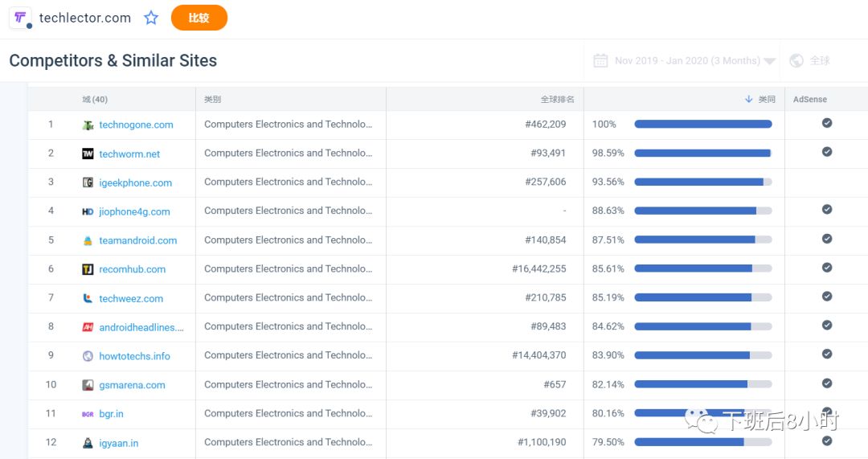Viewport: 868px width, 459px height.
Task: Open the androidheadlines site link in row 8
Action: pos(141,327)
